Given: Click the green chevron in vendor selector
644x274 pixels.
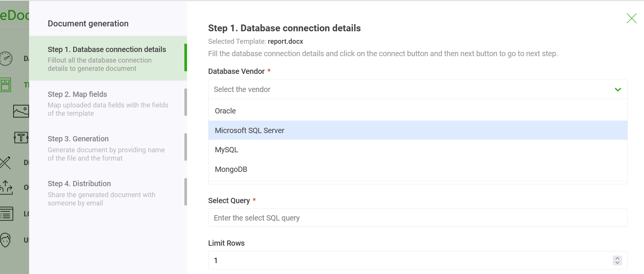Looking at the screenshot, I should coord(618,90).
